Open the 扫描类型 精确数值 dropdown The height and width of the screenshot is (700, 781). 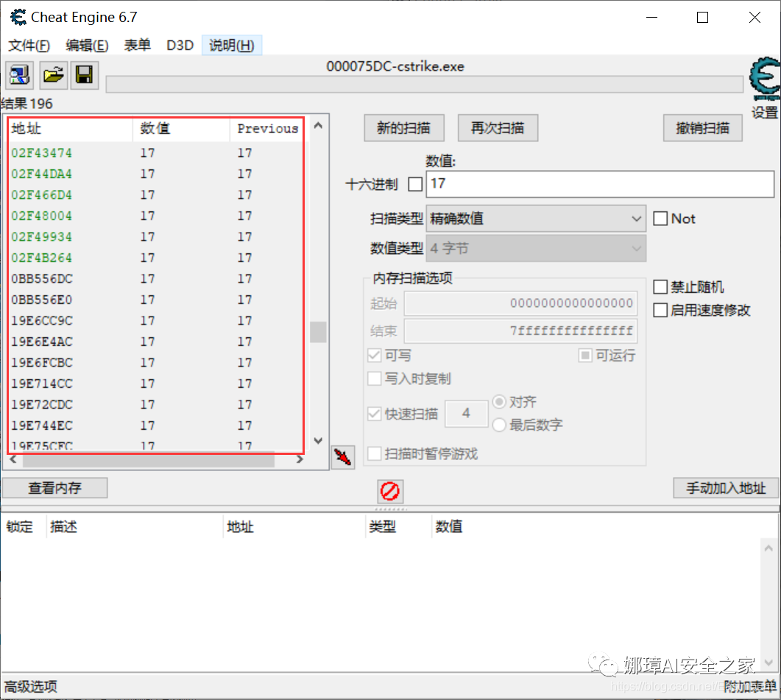click(x=536, y=219)
